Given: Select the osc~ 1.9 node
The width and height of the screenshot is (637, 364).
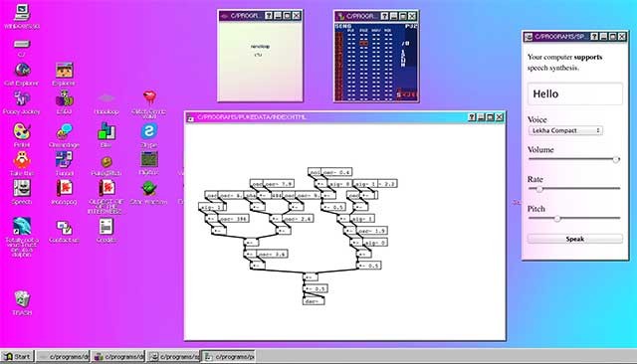Looking at the screenshot, I should (x=371, y=231).
